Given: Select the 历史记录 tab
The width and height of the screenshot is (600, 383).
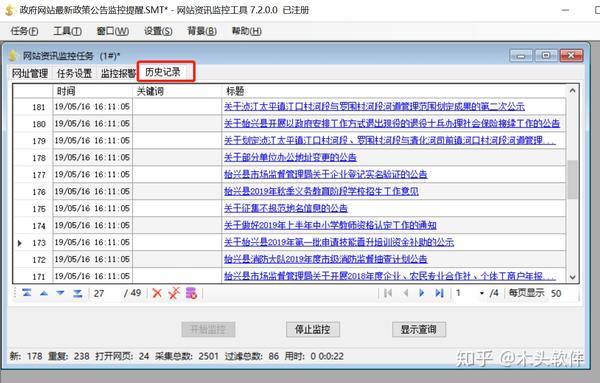Looking at the screenshot, I should 163,72.
